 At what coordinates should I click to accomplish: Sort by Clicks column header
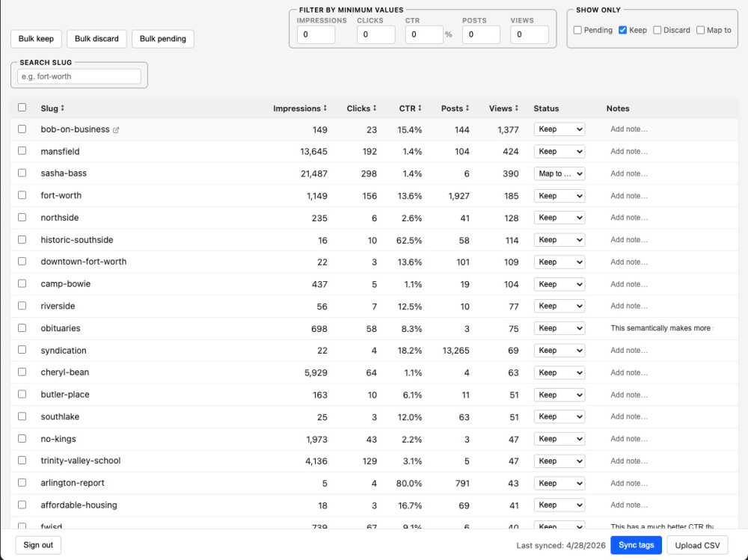(x=361, y=108)
